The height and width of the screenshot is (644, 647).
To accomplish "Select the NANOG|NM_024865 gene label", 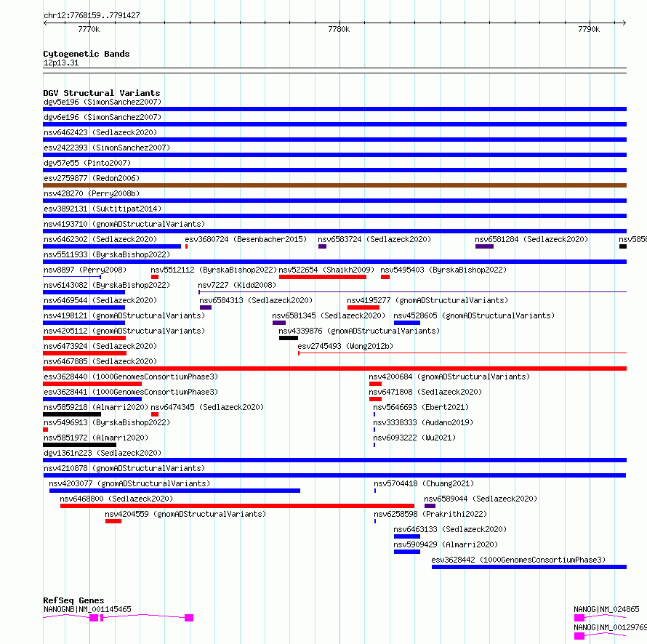I will coord(606,609).
